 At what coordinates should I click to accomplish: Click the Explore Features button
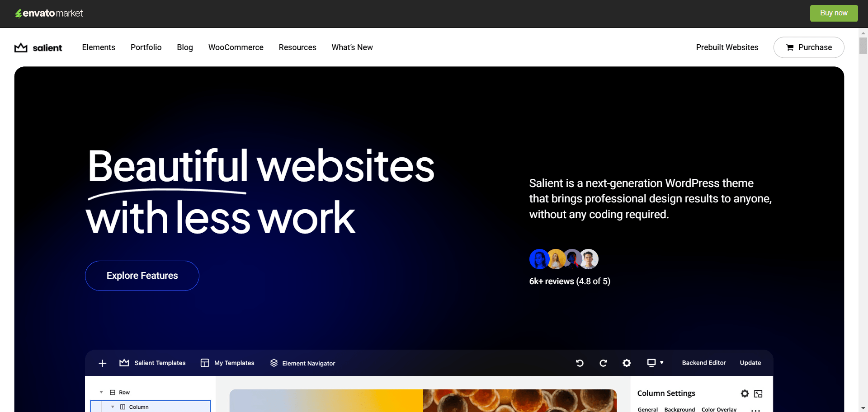(142, 276)
